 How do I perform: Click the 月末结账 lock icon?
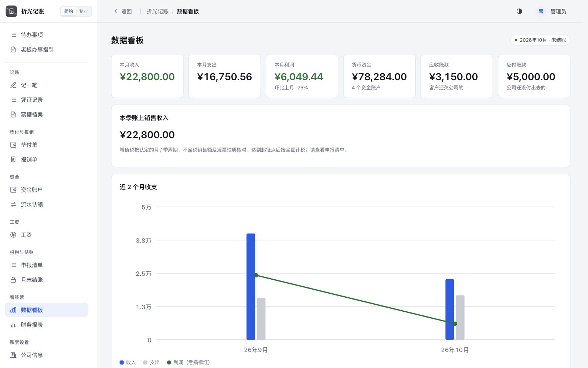click(13, 280)
